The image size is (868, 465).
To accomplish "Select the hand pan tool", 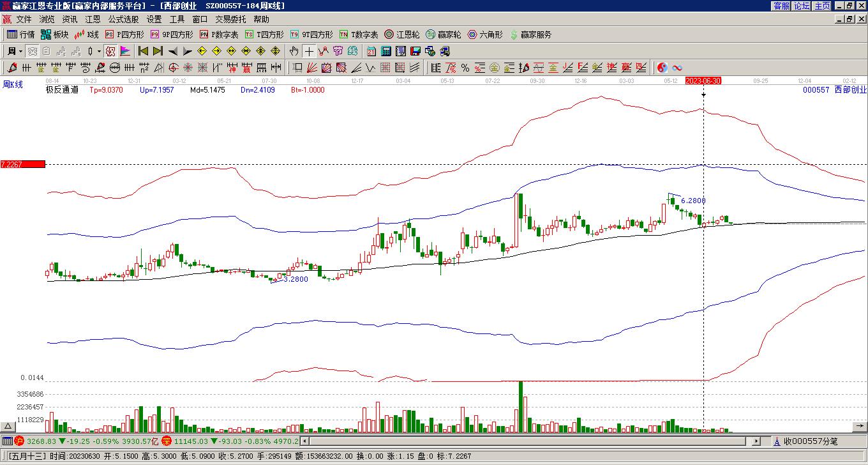I will tap(294, 51).
